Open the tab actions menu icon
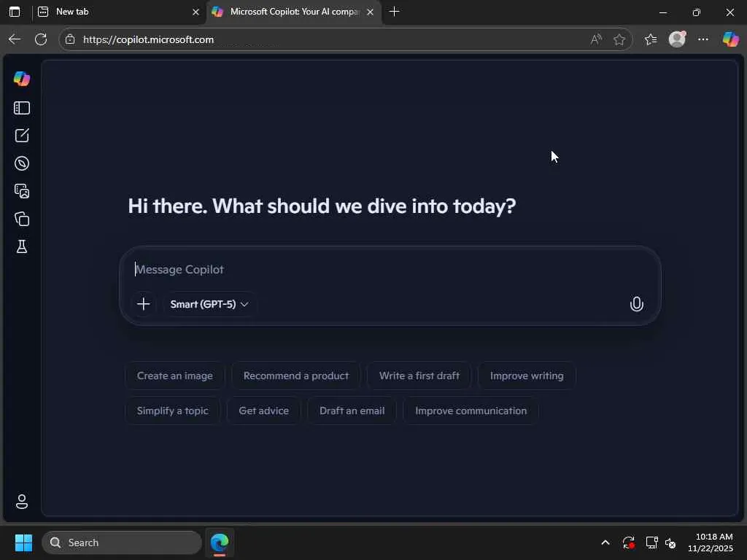The height and width of the screenshot is (560, 747). pyautogui.click(x=15, y=12)
